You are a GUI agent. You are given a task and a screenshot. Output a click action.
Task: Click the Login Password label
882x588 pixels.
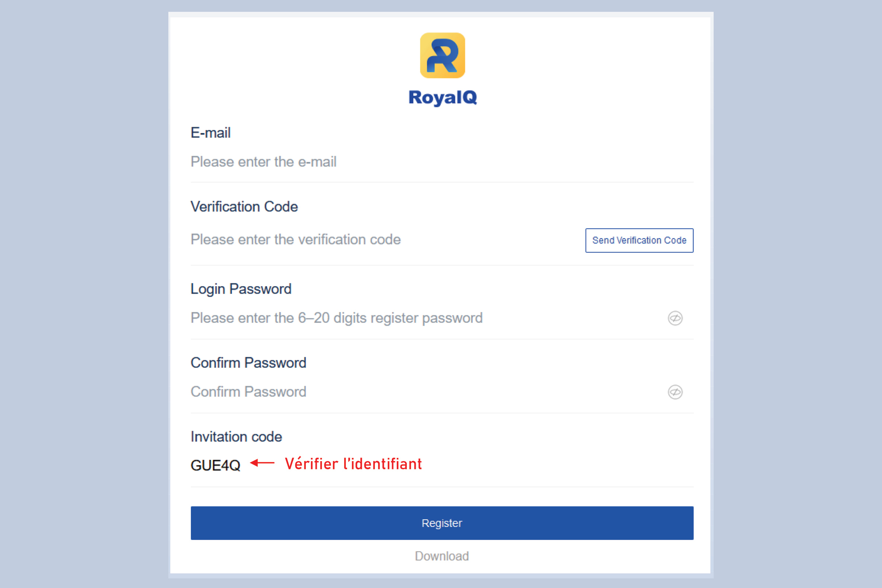pos(241,289)
